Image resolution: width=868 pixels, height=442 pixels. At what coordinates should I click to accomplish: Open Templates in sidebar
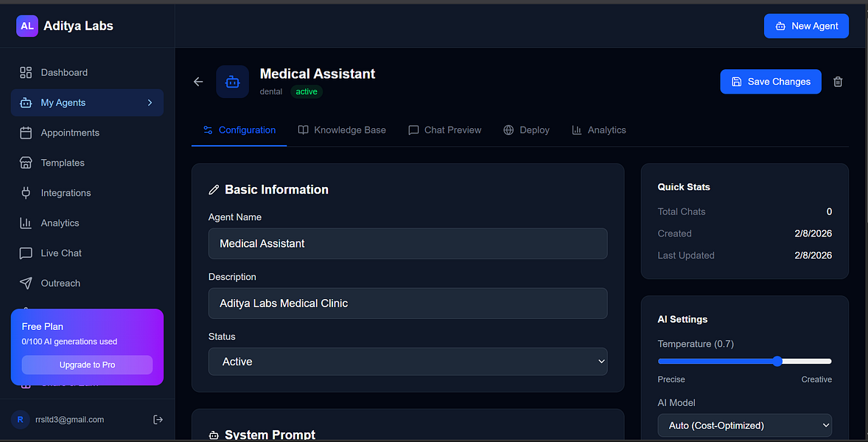point(87,163)
